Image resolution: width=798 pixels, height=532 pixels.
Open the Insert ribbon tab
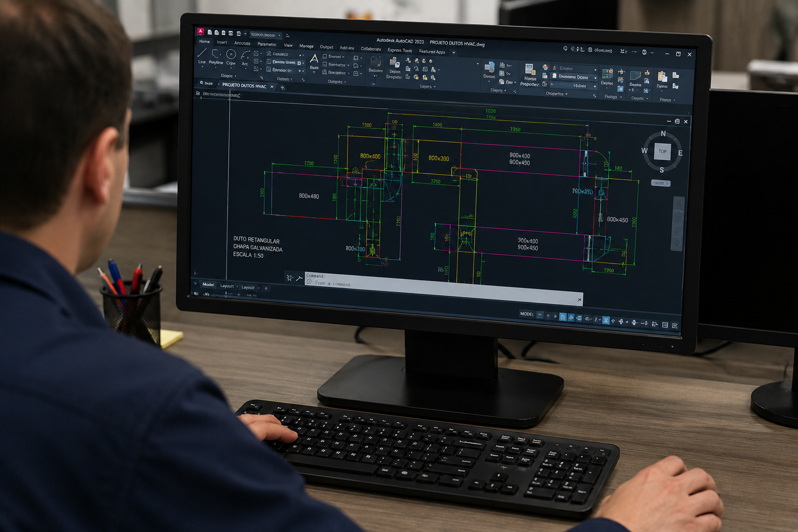[x=222, y=43]
